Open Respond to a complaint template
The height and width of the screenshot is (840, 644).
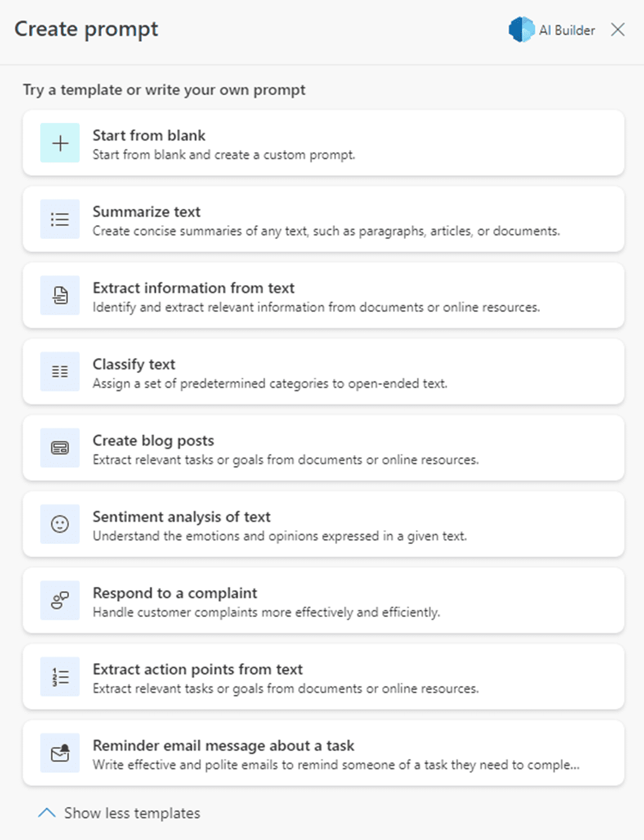(175, 593)
